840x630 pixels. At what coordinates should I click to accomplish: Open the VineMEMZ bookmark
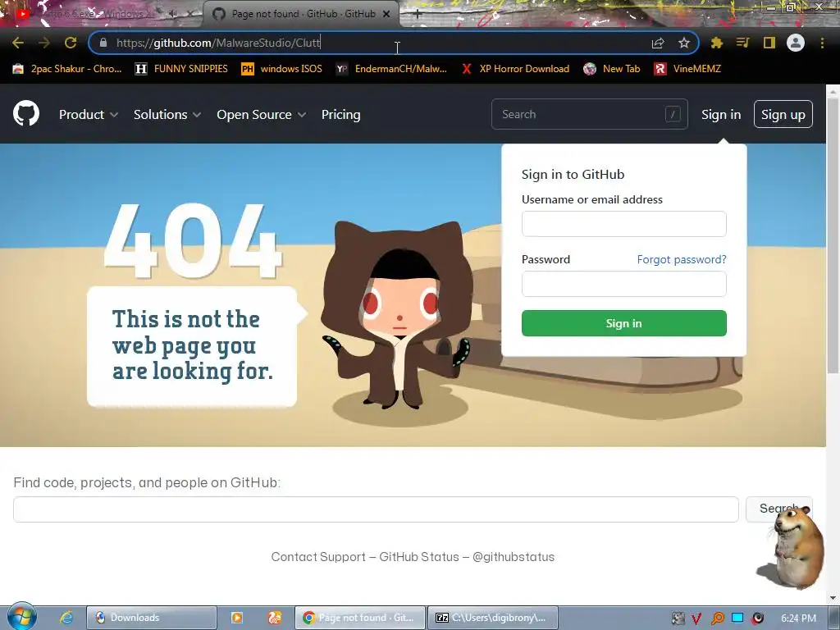[x=688, y=69]
